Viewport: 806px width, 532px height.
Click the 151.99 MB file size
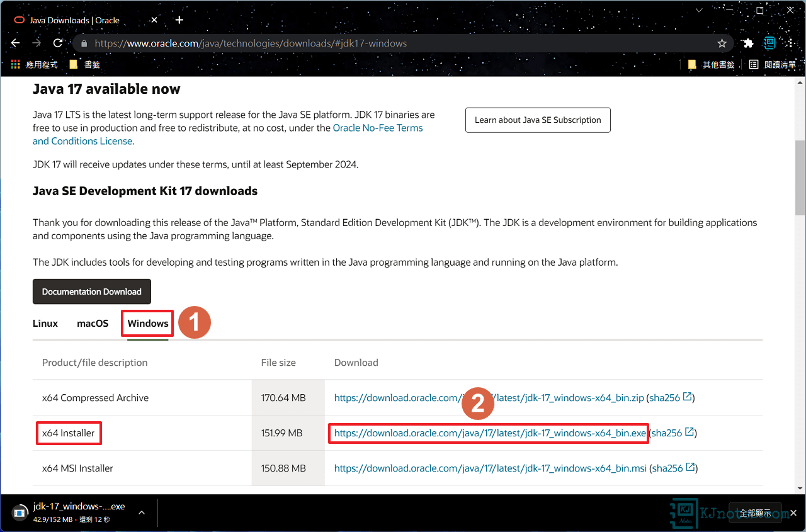click(282, 433)
